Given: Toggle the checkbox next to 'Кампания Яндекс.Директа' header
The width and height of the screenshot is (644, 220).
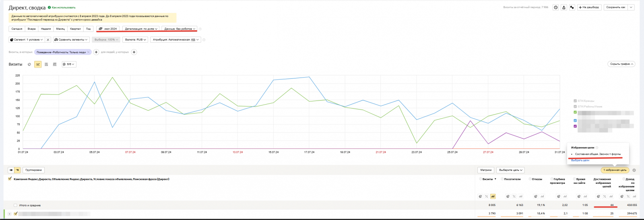Looking at the screenshot, I should [10, 179].
